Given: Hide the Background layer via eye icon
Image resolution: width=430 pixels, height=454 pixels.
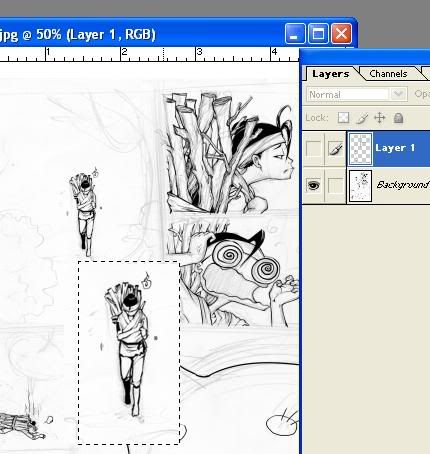Looking at the screenshot, I should pyautogui.click(x=313, y=185).
